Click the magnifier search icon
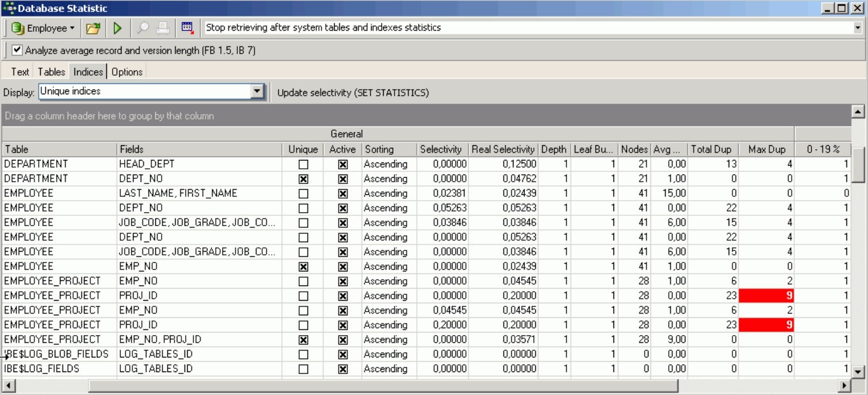The width and height of the screenshot is (868, 395). [143, 28]
